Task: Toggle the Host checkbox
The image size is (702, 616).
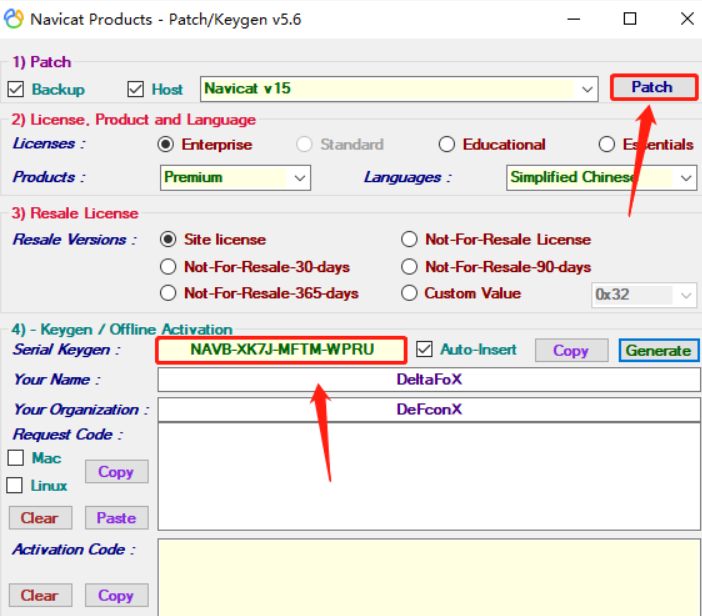Action: [136, 89]
